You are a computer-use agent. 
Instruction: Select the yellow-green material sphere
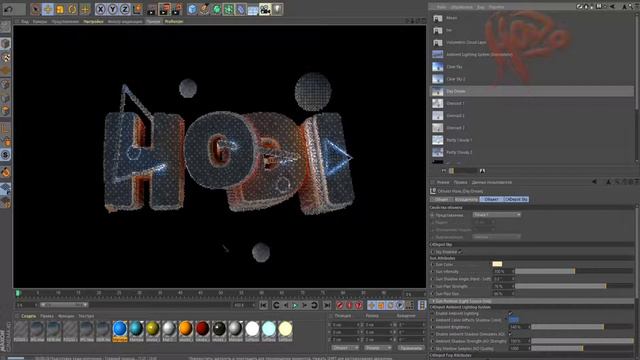[153, 329]
